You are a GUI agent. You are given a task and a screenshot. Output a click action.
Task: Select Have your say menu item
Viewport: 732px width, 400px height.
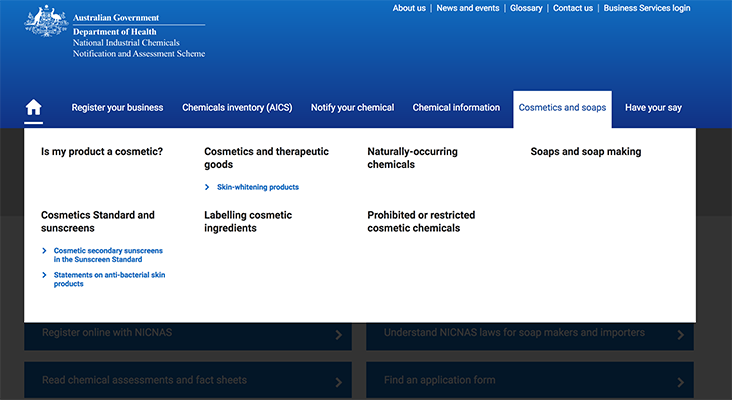[x=653, y=108]
